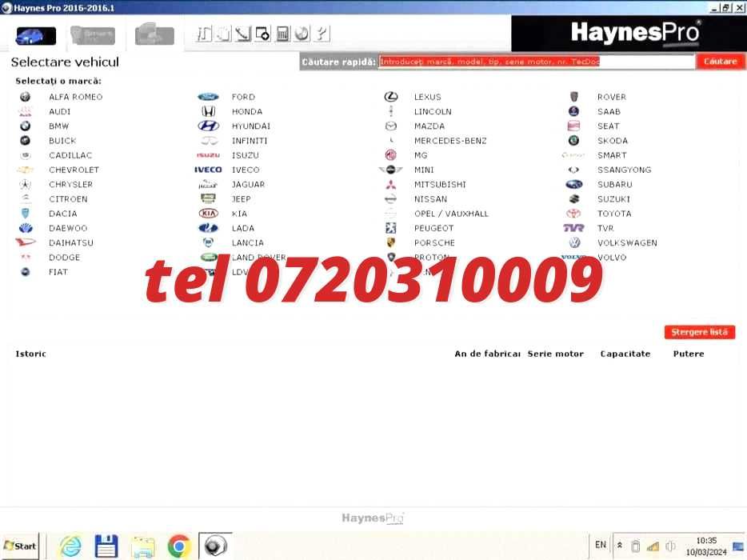
Task: Launch Internet Explorer from taskbar
Action: pos(70,546)
